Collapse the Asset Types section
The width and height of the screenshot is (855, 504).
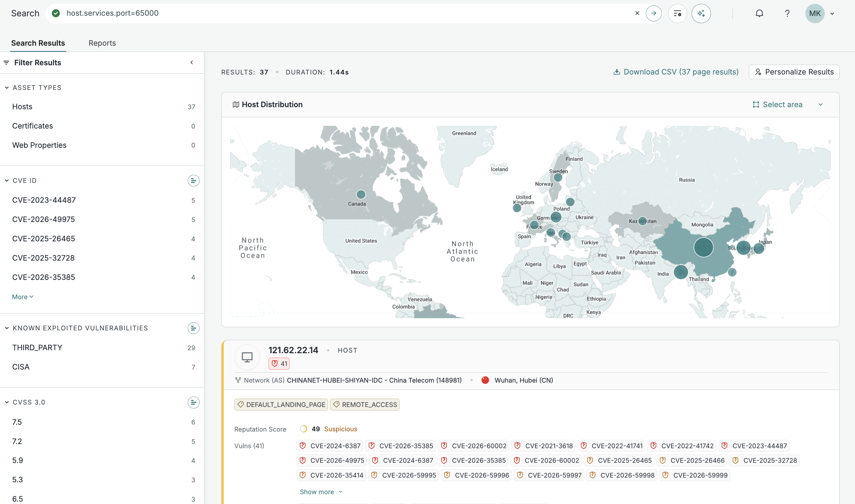[x=7, y=88]
